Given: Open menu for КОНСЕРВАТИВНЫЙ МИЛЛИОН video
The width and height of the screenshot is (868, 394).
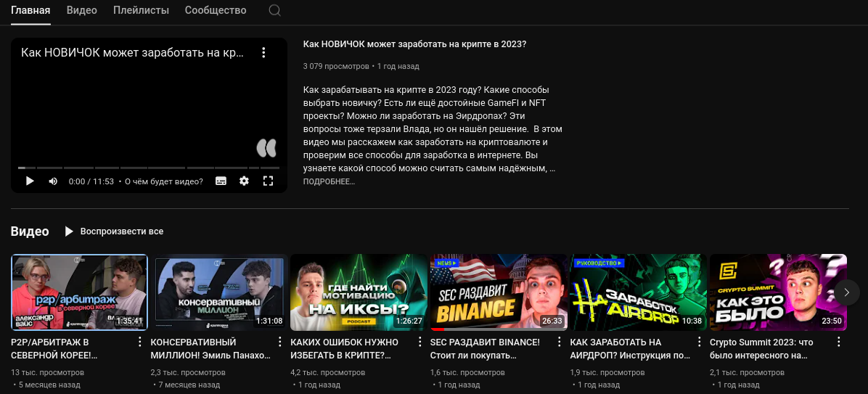Looking at the screenshot, I should [x=279, y=342].
